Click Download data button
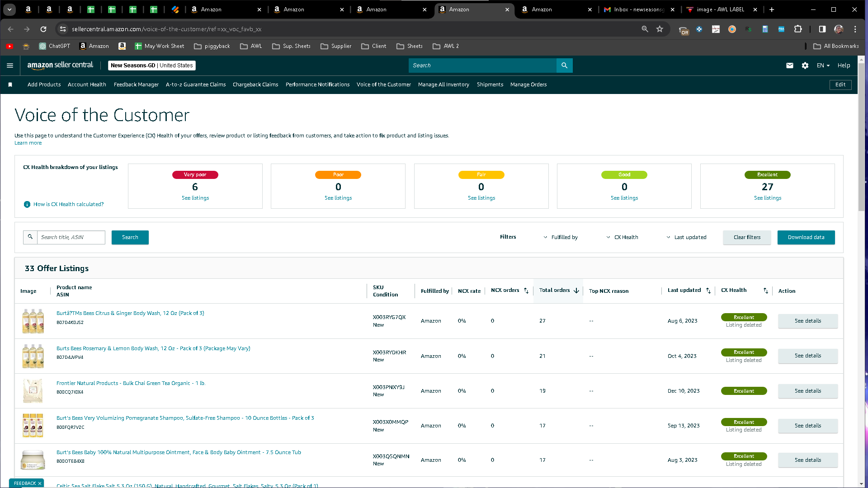 (806, 237)
